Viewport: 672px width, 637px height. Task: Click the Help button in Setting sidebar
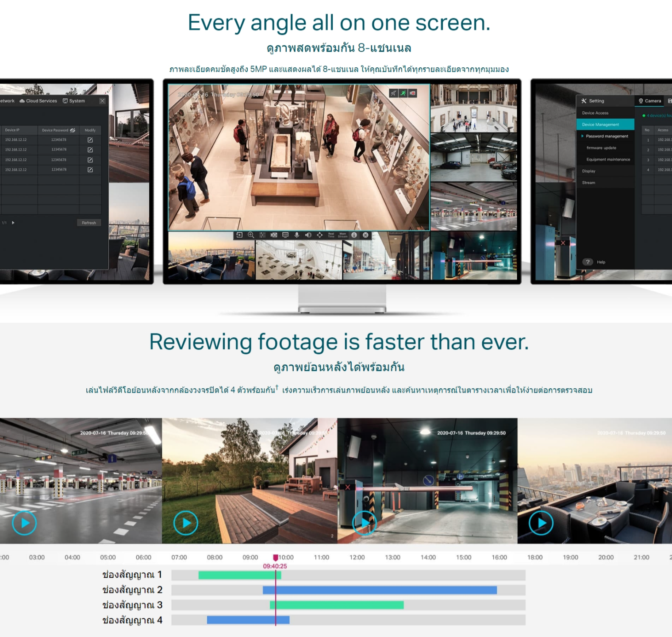pyautogui.click(x=594, y=262)
